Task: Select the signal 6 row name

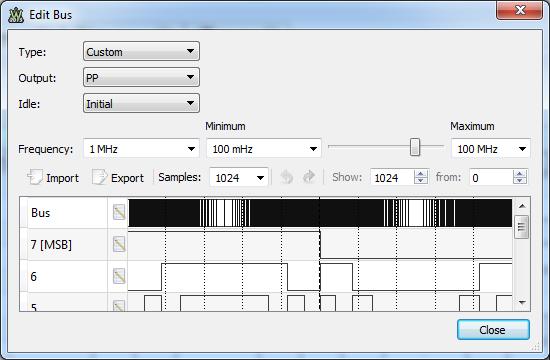Action: (33, 276)
